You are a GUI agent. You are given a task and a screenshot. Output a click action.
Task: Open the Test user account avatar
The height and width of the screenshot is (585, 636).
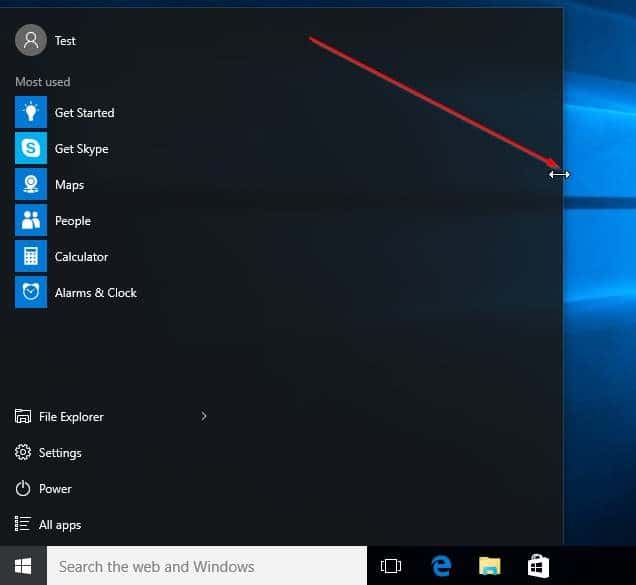point(31,40)
